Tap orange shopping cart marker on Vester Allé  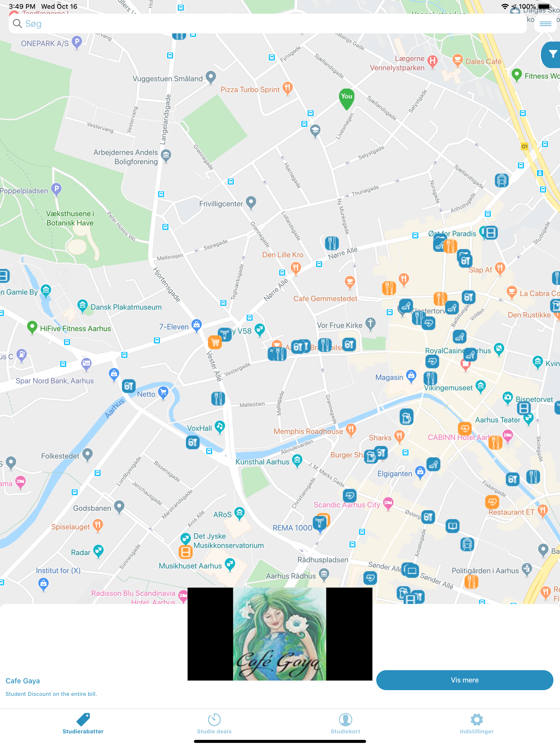(x=215, y=343)
